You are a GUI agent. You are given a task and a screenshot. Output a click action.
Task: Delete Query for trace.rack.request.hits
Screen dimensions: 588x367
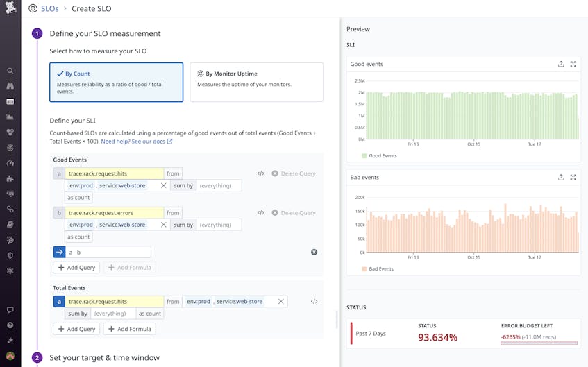coord(294,173)
